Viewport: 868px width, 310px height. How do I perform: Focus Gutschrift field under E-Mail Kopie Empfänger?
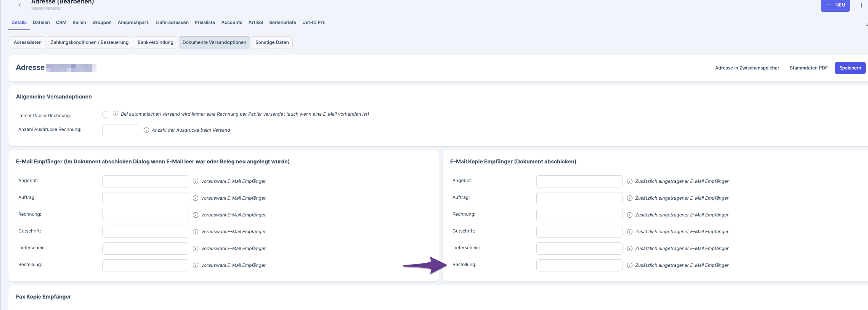tap(579, 232)
